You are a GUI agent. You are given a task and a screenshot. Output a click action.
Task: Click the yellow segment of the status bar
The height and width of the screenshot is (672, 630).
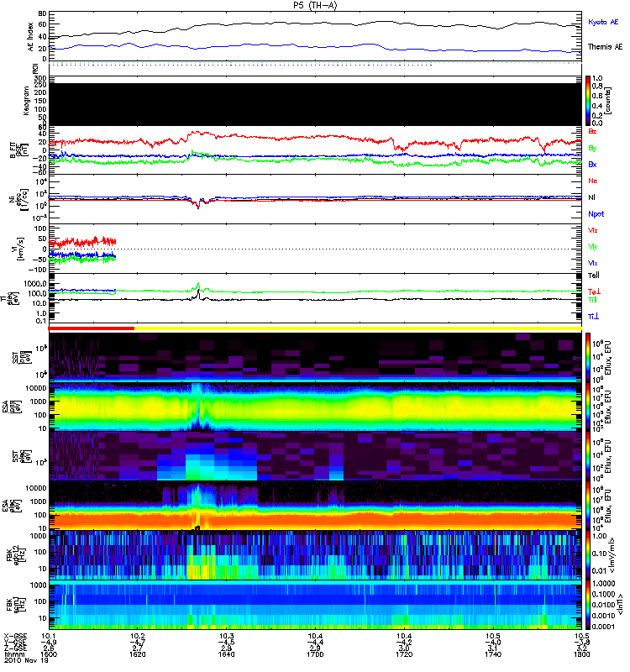[x=359, y=328]
